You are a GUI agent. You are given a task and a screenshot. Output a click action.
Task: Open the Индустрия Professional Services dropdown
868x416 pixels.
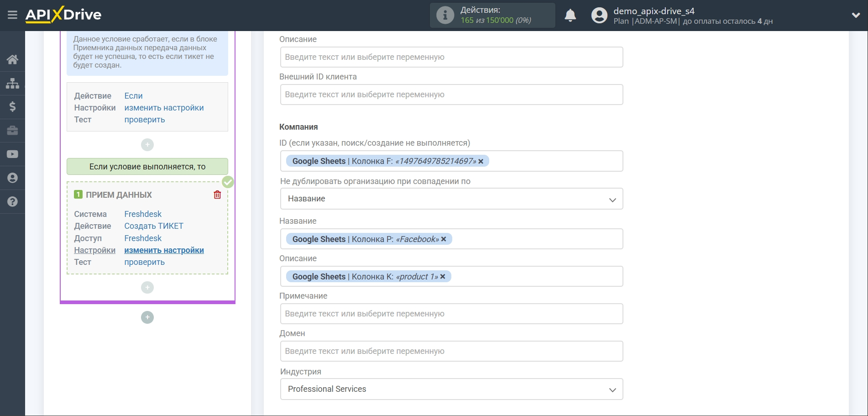pos(451,389)
